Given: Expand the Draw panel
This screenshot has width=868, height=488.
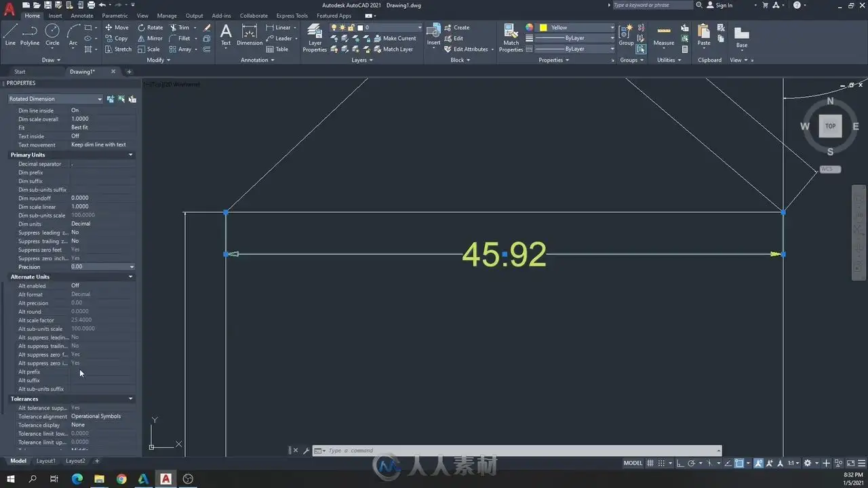Looking at the screenshot, I should (51, 60).
